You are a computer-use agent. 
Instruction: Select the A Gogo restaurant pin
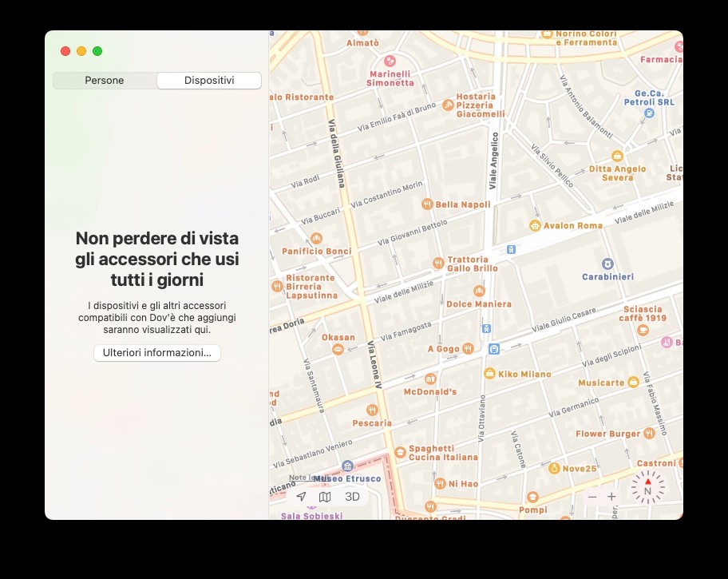click(468, 348)
